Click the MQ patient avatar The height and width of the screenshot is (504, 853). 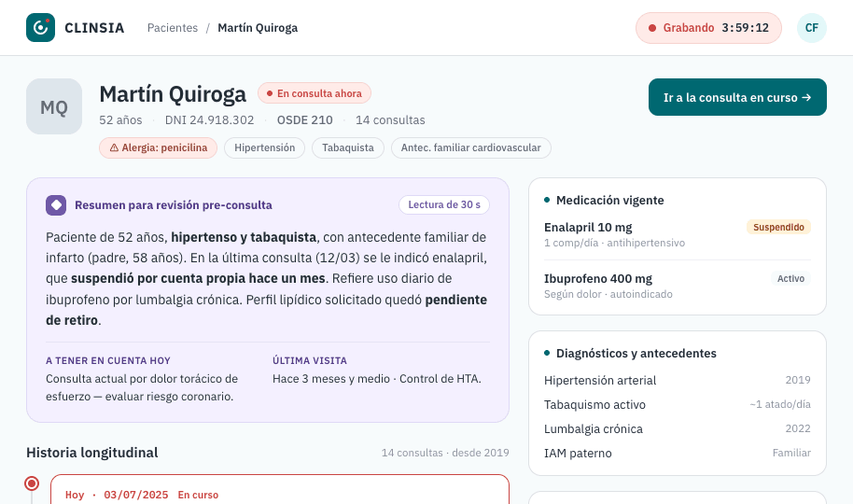tap(54, 106)
